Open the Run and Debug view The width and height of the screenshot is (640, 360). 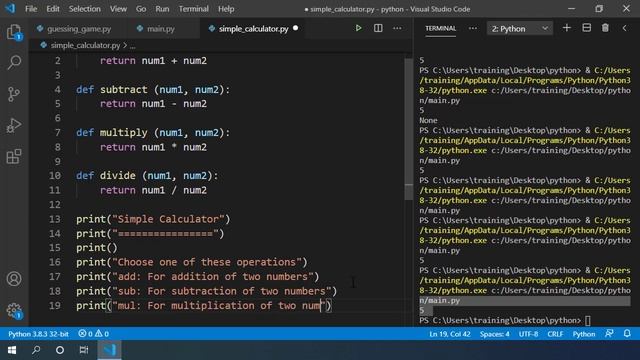pyautogui.click(x=14, y=125)
